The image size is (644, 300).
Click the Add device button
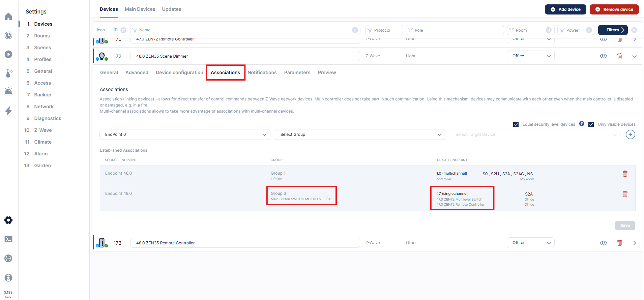click(565, 9)
